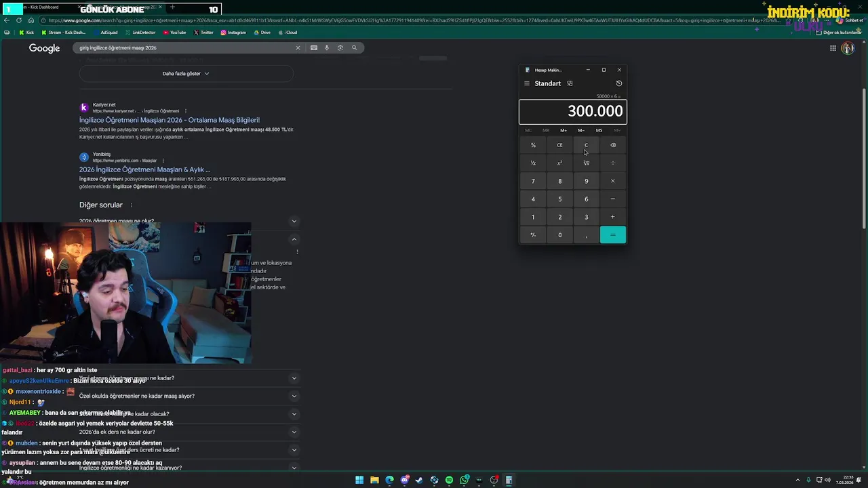Open the Twitter bookmark
The height and width of the screenshot is (488, 868).
[203, 33]
